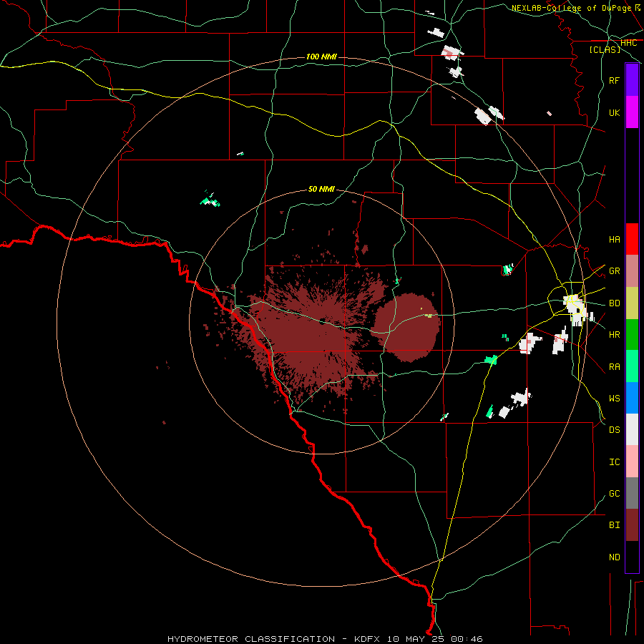Click the 00:46 timestamp
Screen dimensions: 644x644
coord(467,639)
